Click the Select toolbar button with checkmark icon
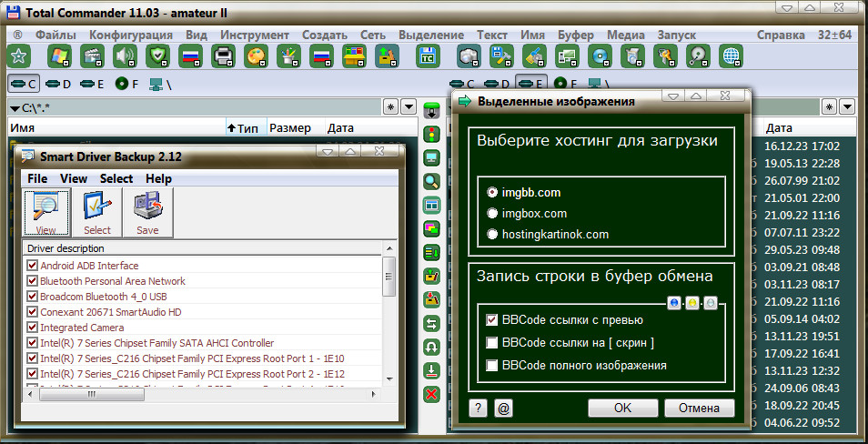This screenshot has height=444, width=868. [x=96, y=213]
